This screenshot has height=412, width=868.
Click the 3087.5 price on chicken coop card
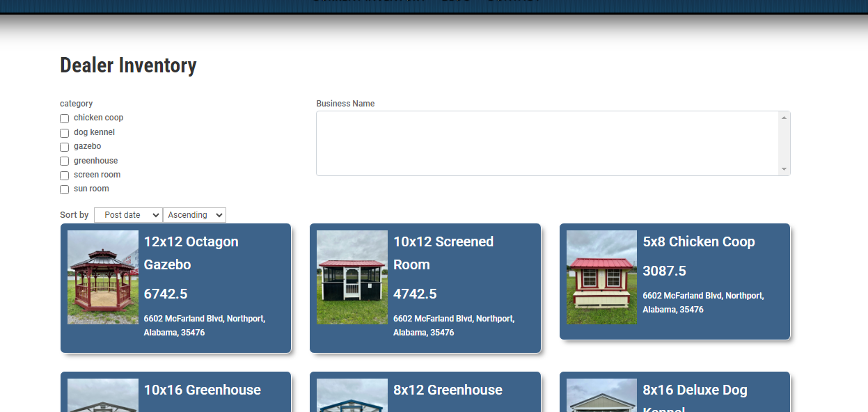[x=664, y=271]
